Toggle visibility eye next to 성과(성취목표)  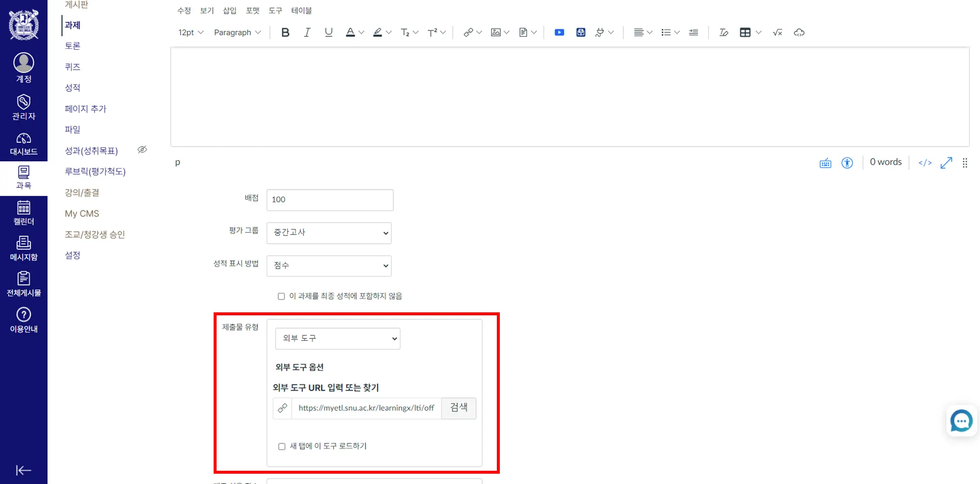coord(142,150)
